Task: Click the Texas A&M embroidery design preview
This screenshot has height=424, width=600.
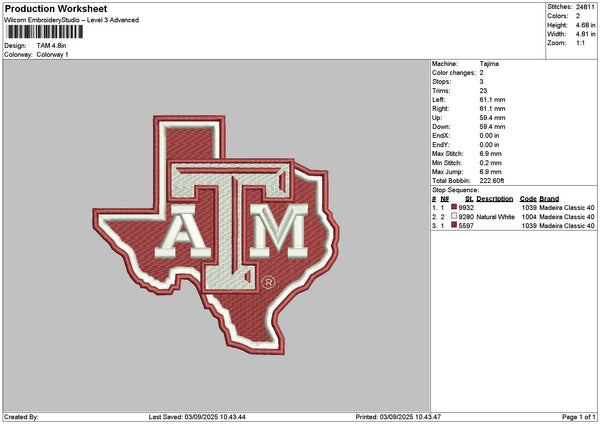Action: coord(216,235)
